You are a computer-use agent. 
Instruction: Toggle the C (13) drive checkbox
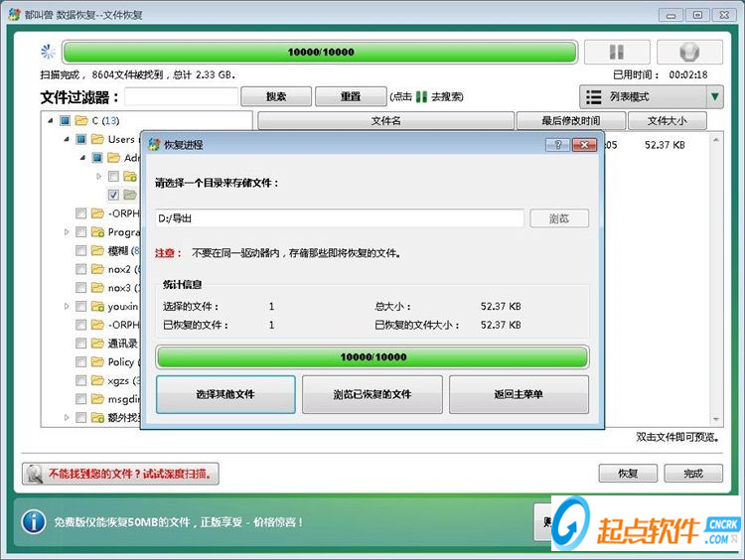pyautogui.click(x=66, y=121)
